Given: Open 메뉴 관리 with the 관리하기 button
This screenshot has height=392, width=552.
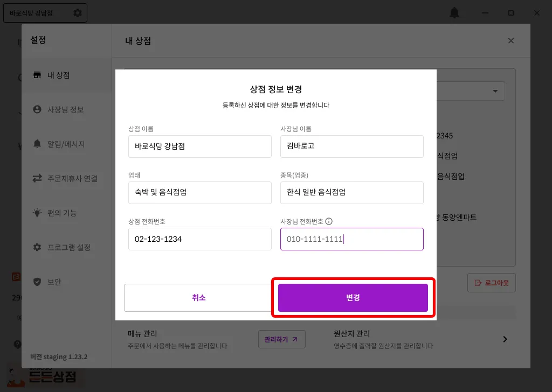Looking at the screenshot, I should [x=281, y=339].
